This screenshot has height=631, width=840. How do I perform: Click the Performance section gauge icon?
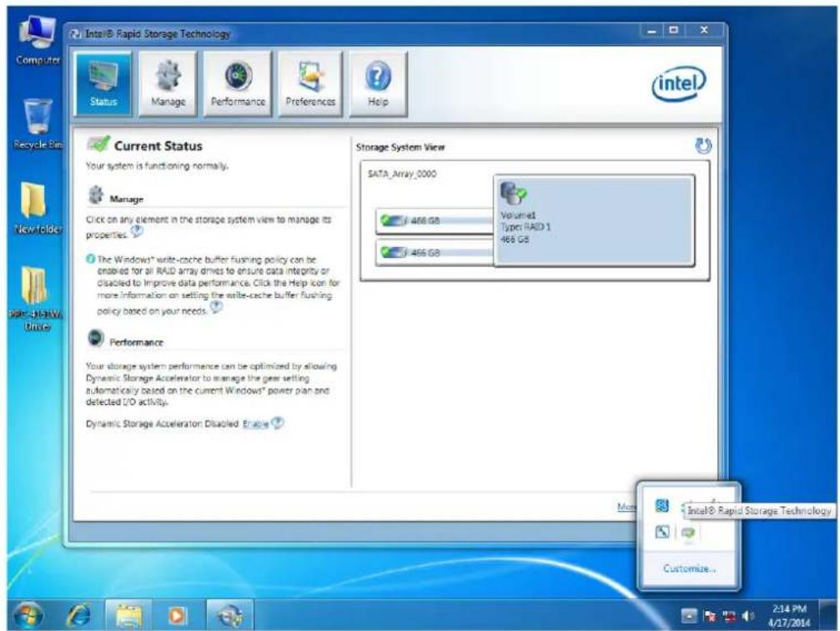pos(95,338)
